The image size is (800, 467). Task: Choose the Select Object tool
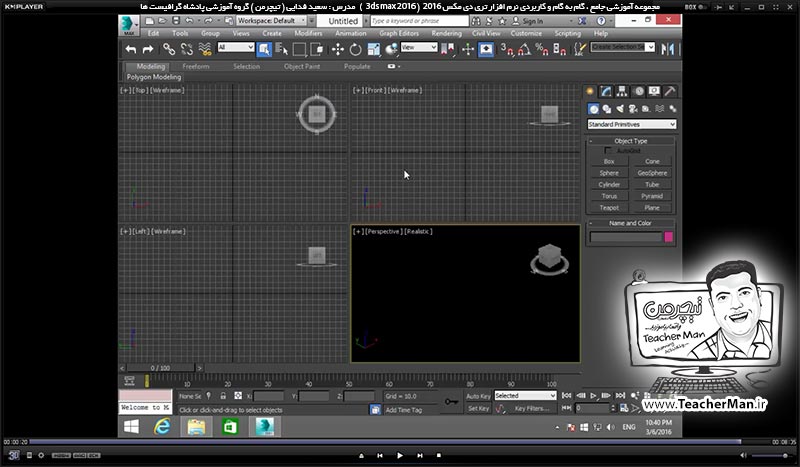[264, 49]
